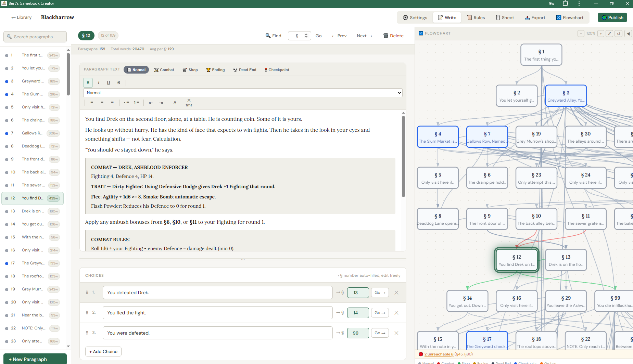Open the Normal paragraph style dropdown
The width and height of the screenshot is (633, 364).
(242, 92)
